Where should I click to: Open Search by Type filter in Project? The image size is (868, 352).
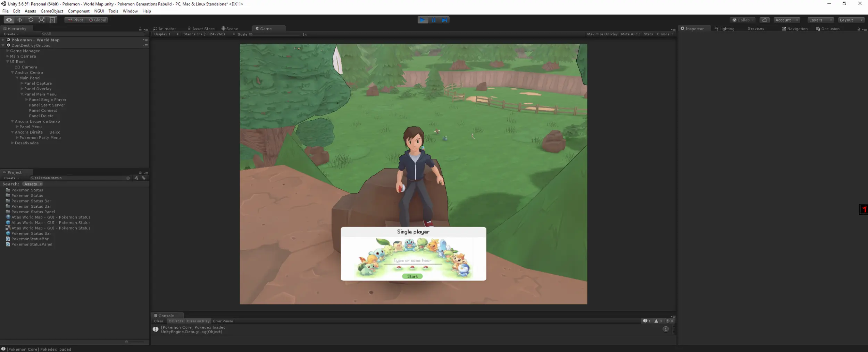[x=136, y=178]
